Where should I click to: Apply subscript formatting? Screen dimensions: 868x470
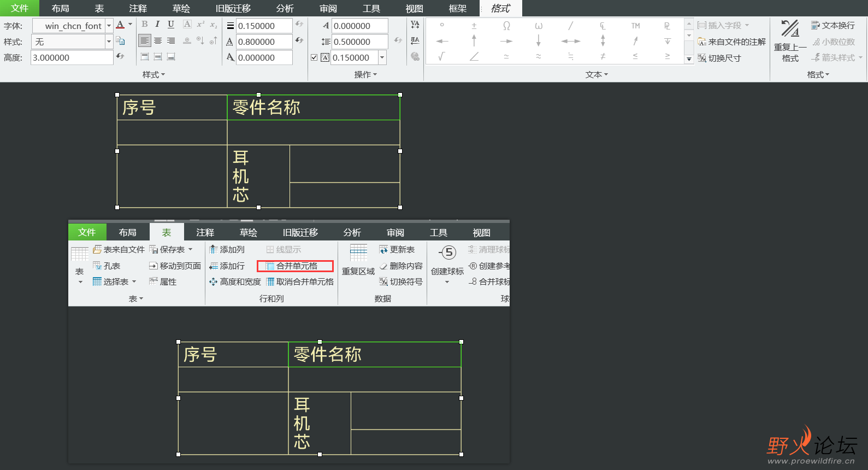pyautogui.click(x=214, y=24)
